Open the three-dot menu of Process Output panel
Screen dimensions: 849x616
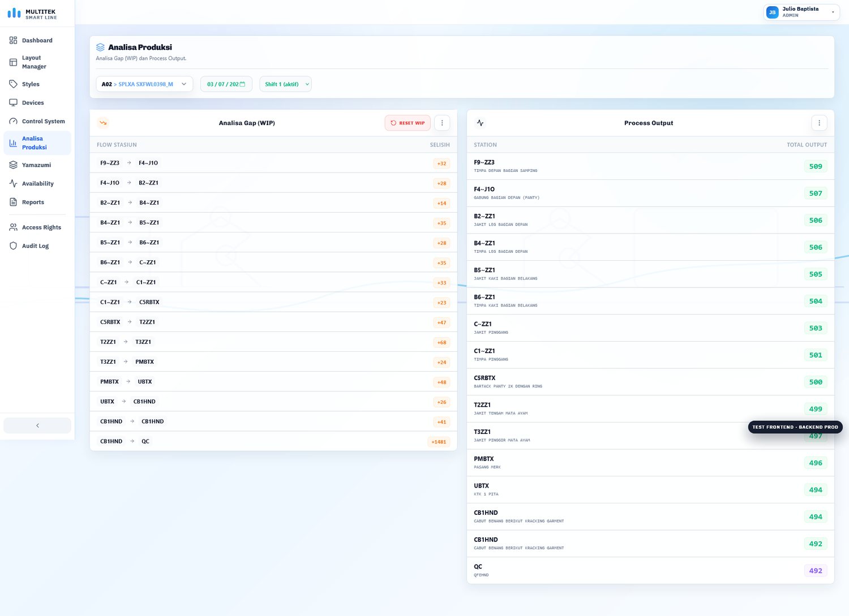coord(819,123)
